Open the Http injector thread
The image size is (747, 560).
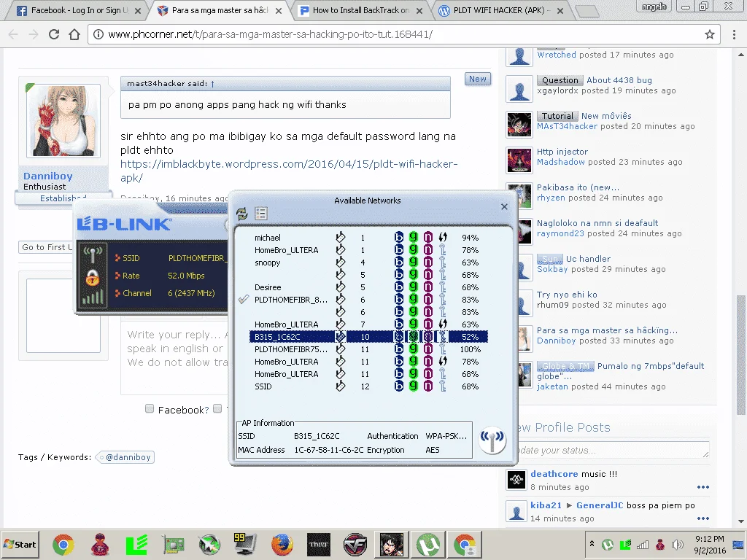pos(562,152)
